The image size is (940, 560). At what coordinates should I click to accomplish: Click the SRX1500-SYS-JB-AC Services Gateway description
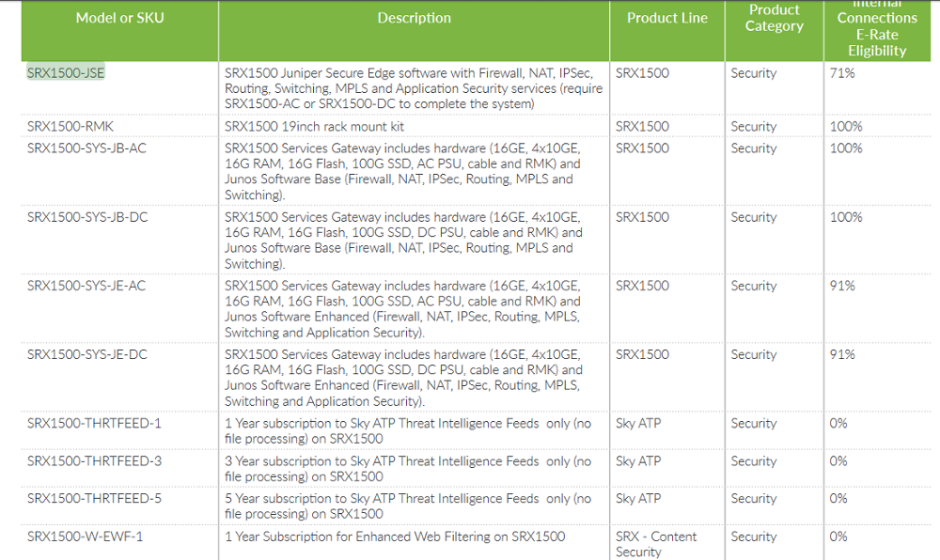pos(403,171)
